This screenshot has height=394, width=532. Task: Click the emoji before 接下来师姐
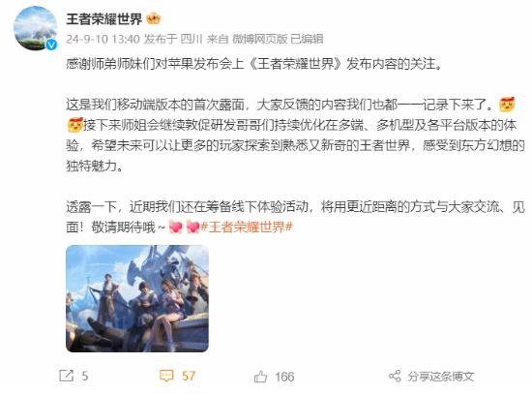click(x=75, y=125)
